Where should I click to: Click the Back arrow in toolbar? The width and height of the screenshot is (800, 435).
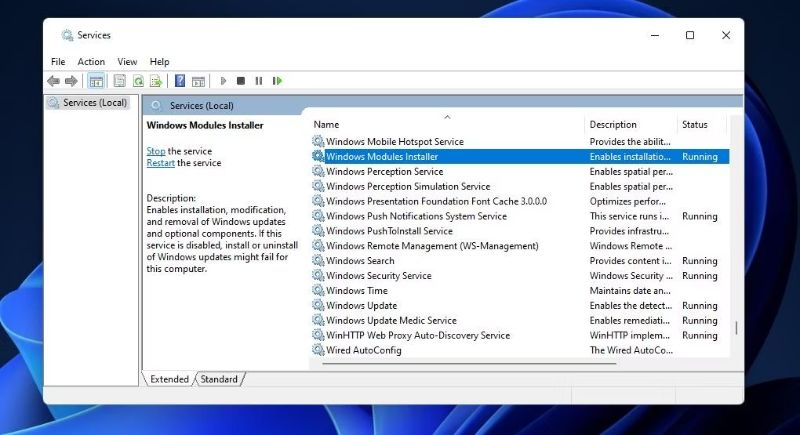coord(53,81)
